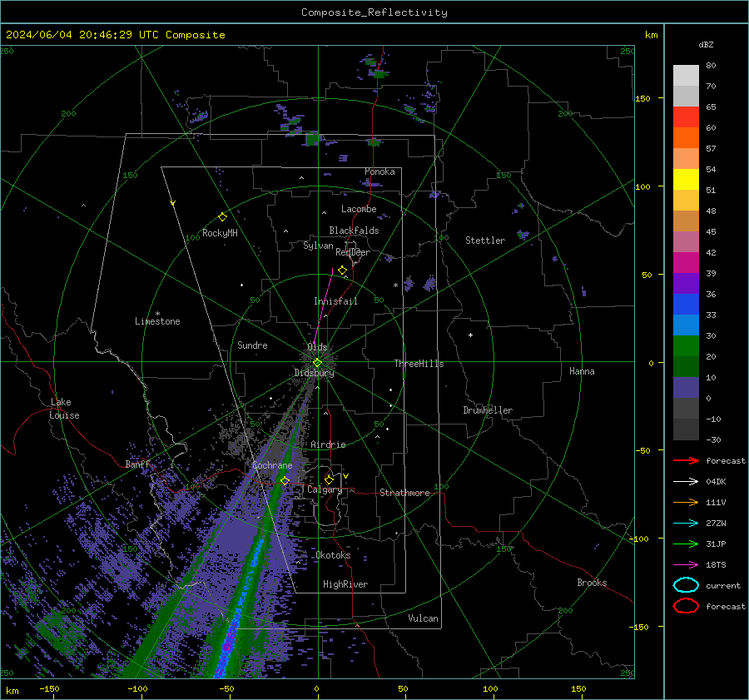Click the dBZ heading above color scale

coord(706,44)
